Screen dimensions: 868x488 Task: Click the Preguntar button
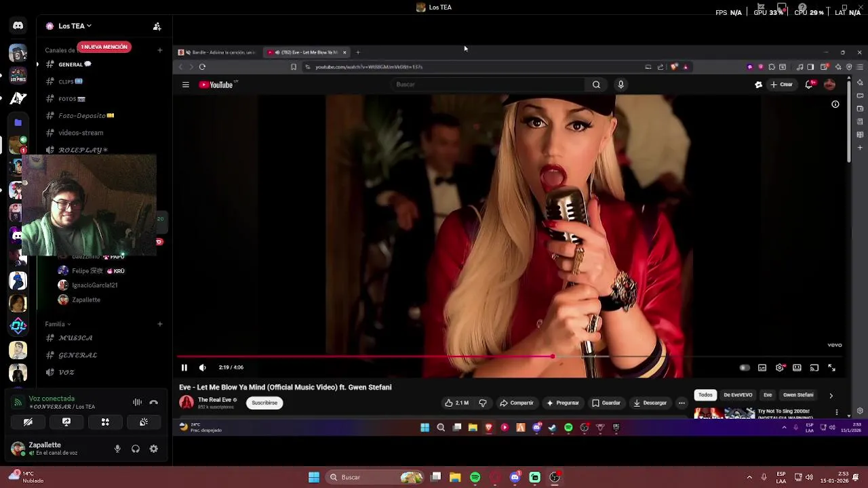click(x=563, y=403)
